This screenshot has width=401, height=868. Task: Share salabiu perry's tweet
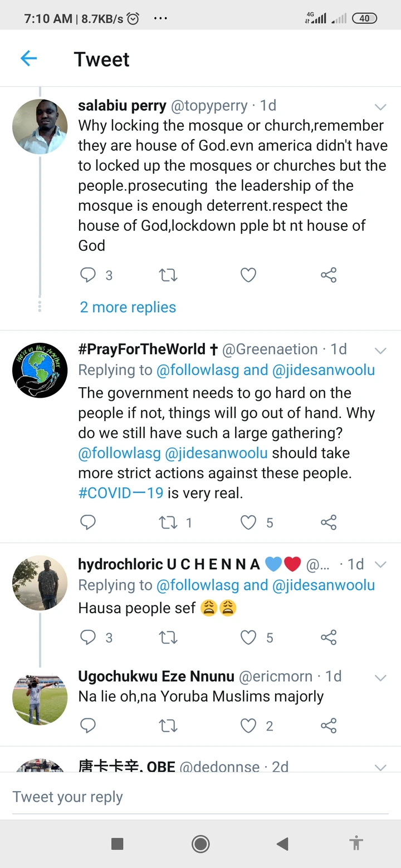[329, 275]
